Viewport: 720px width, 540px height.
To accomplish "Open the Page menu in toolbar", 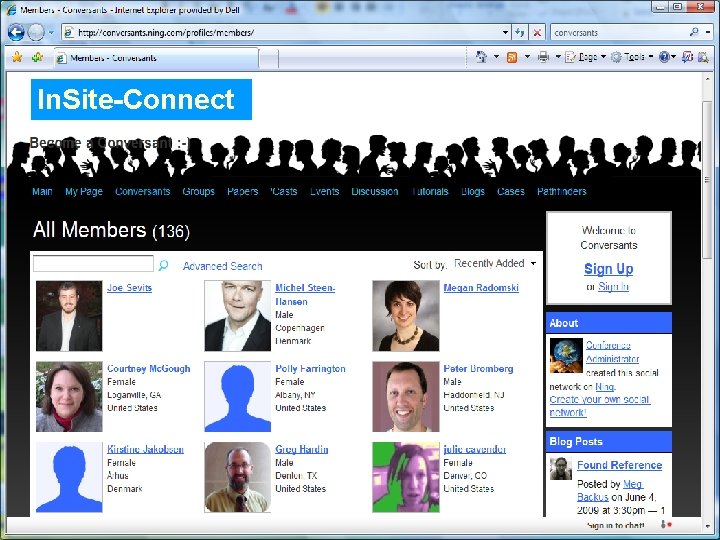I will click(585, 57).
